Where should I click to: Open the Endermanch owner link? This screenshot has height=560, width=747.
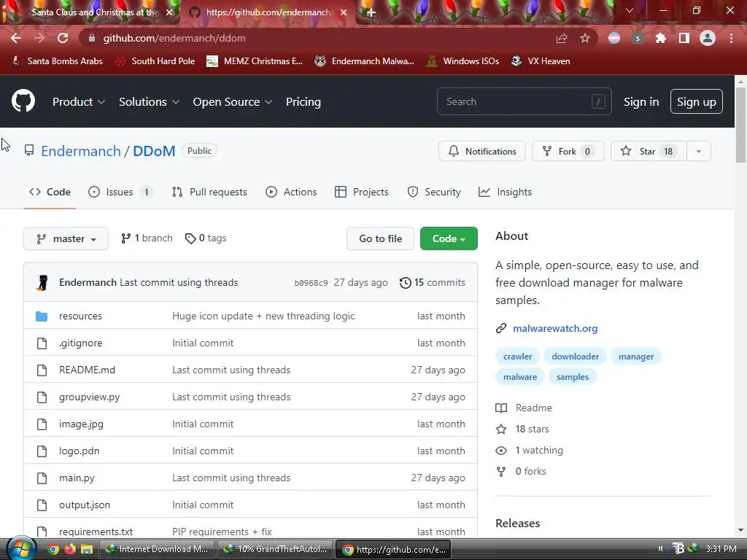(81, 151)
